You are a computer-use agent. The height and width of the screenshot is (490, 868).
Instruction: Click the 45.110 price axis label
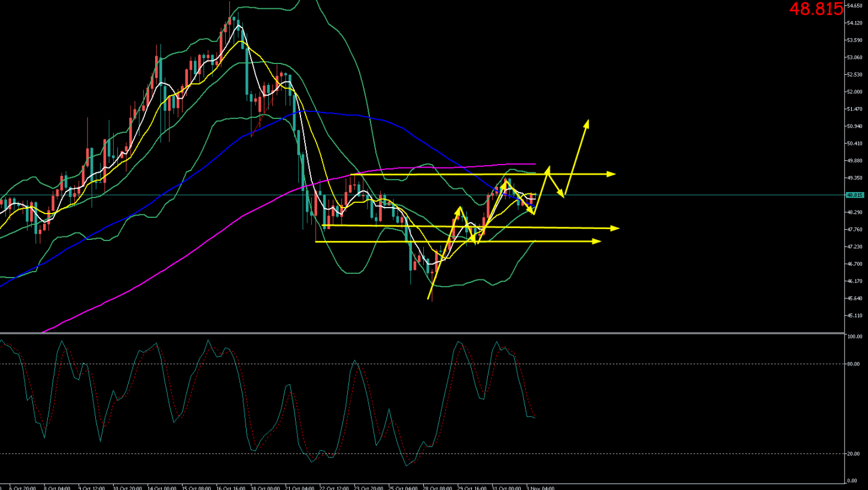point(854,315)
